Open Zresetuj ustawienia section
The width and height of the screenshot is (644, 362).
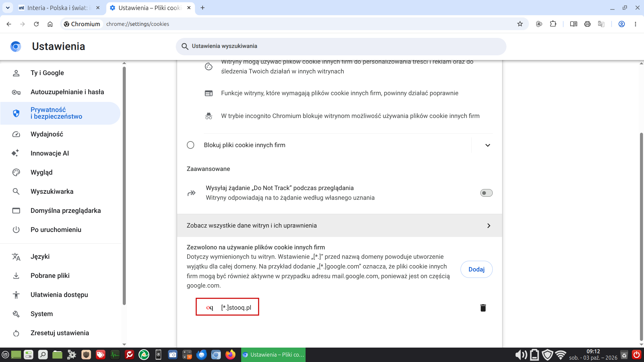coord(60,333)
